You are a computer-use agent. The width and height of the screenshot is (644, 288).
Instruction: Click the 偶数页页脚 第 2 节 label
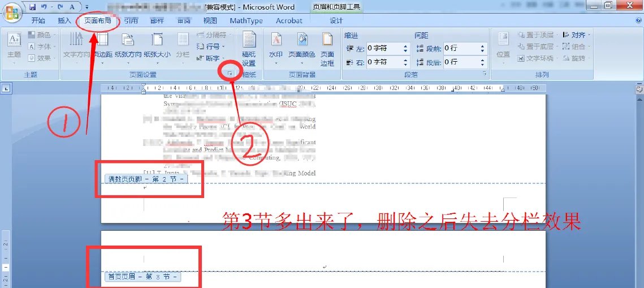[x=146, y=179]
